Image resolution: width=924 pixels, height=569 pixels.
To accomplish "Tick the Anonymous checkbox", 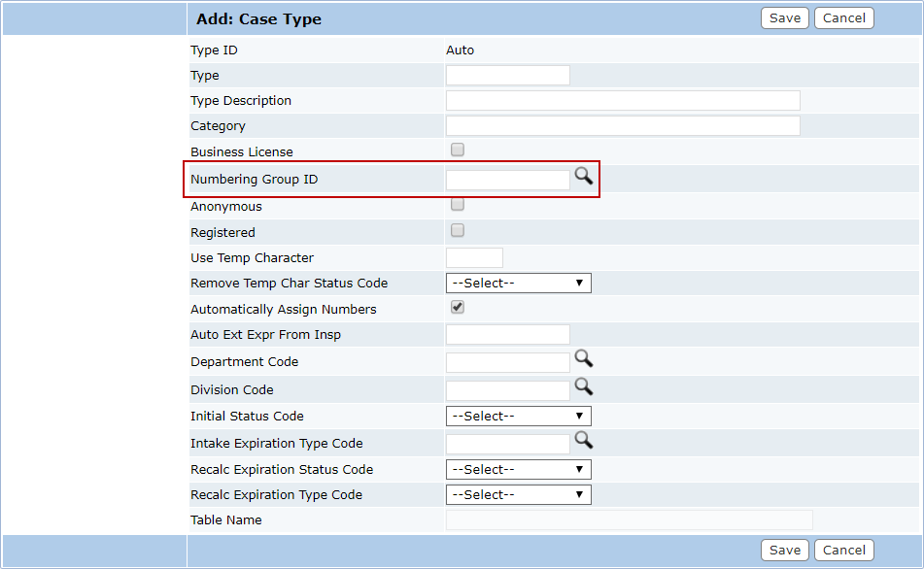I will (x=458, y=205).
